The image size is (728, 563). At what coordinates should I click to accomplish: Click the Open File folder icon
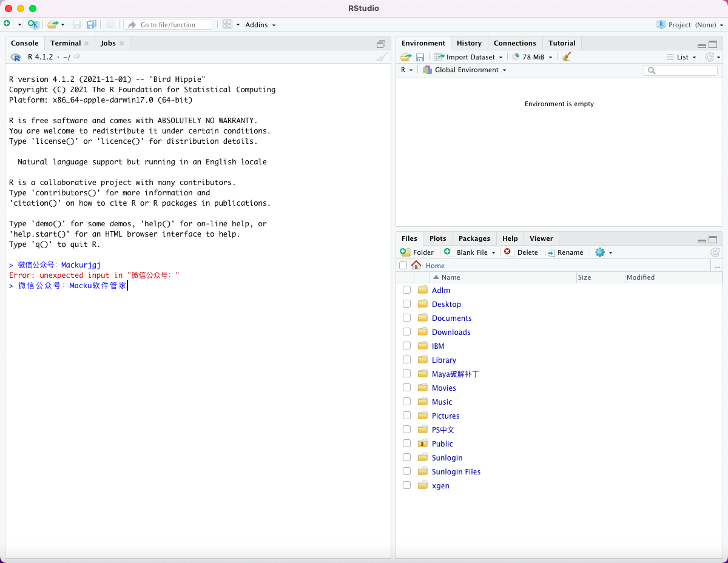(x=52, y=24)
